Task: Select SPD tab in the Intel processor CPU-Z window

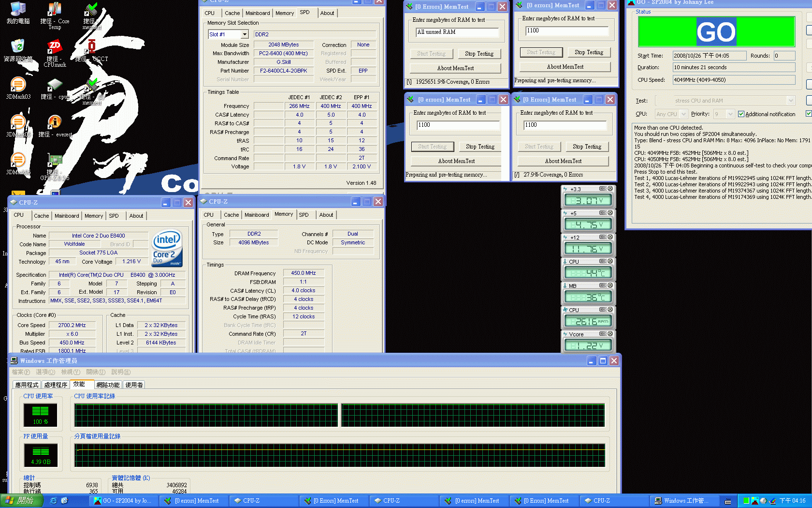Action: [x=114, y=216]
